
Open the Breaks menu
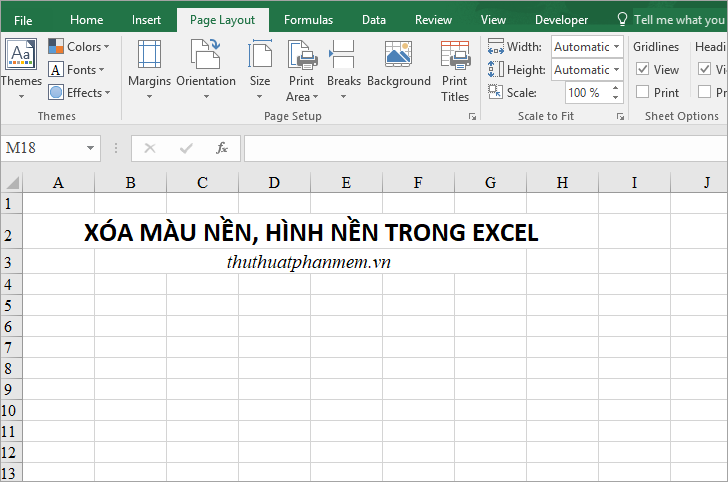[344, 70]
